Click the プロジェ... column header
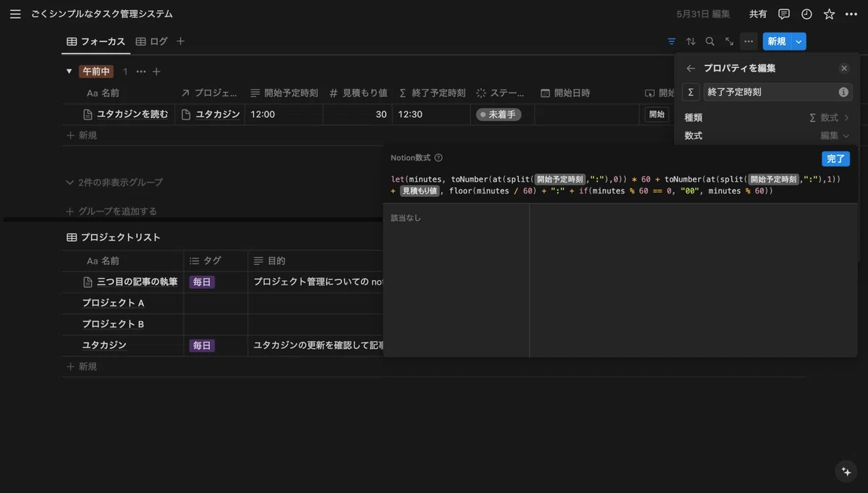Viewport: 868px width, 493px height. click(x=210, y=93)
